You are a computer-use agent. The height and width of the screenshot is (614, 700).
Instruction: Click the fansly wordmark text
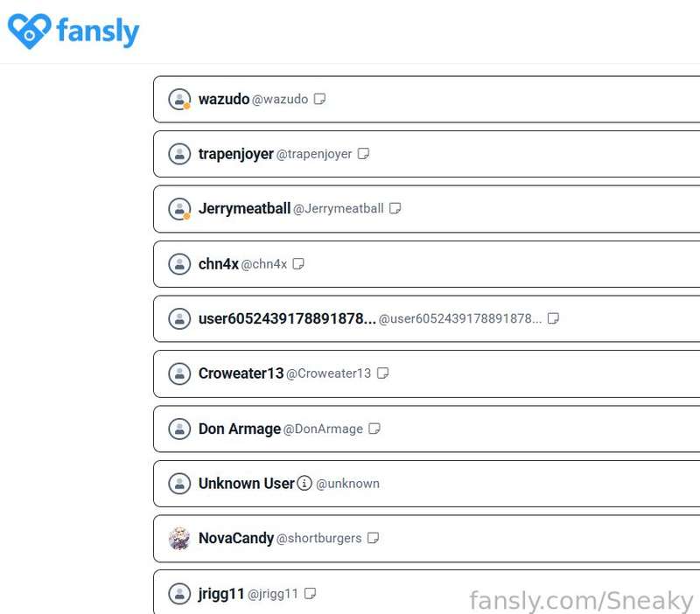point(98,31)
